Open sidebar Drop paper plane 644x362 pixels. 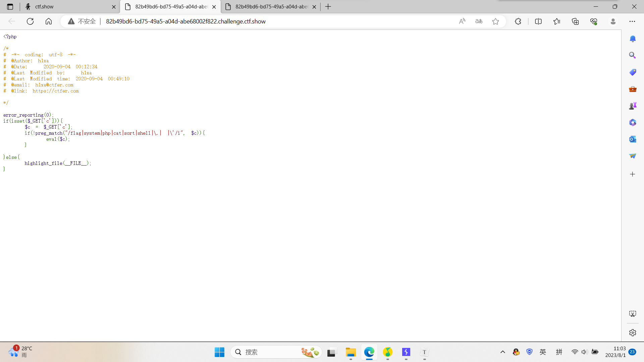(633, 156)
